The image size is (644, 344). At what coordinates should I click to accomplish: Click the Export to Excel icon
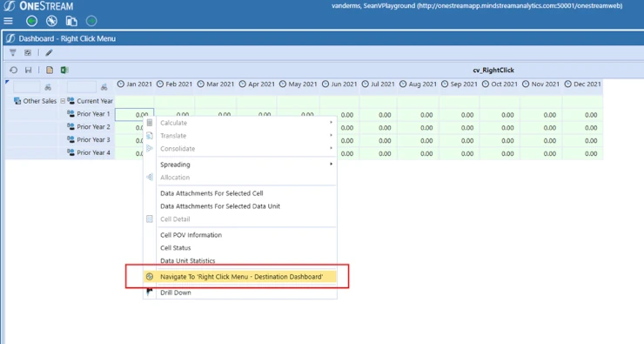tap(64, 70)
